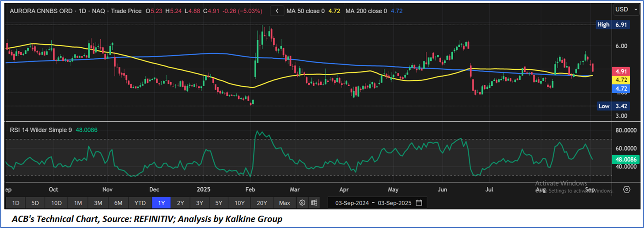Image resolution: width=644 pixels, height=228 pixels.
Task: Click the calendar icon in date range
Action: (x=419, y=203)
